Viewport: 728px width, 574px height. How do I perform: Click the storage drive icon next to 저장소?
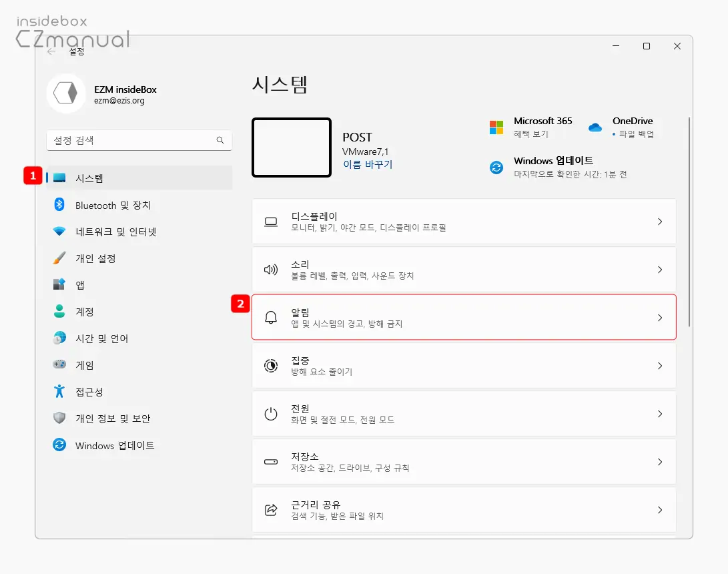270,462
